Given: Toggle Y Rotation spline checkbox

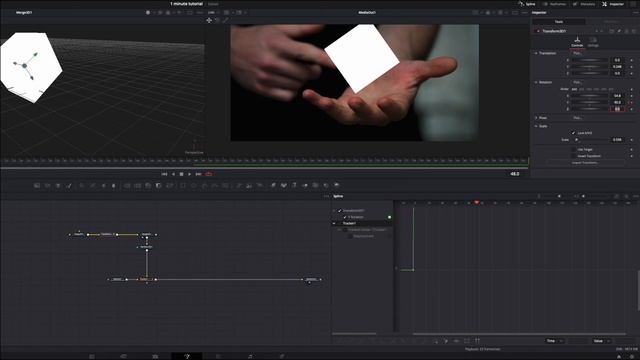Looking at the screenshot, I should (345, 217).
